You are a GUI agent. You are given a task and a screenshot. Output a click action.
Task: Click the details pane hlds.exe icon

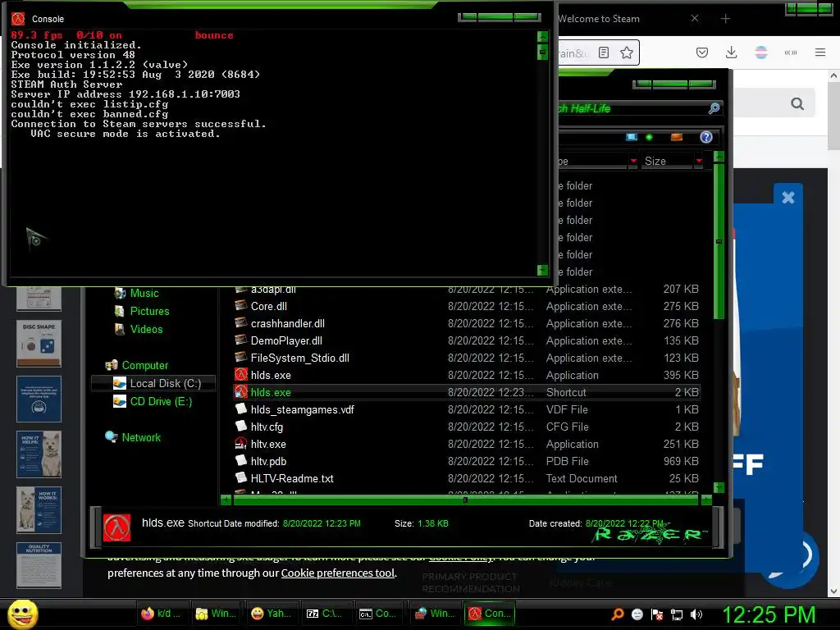coord(116,527)
